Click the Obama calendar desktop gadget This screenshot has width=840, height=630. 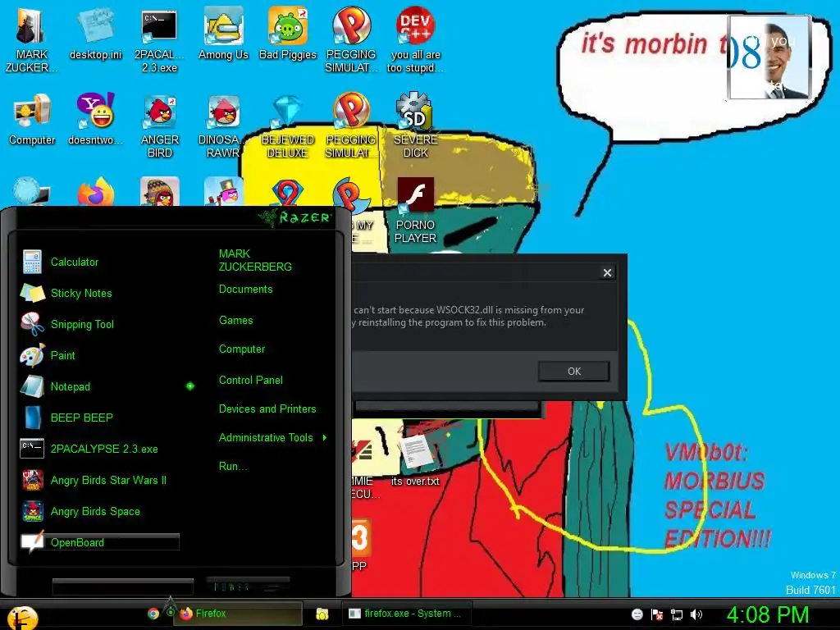[769, 57]
